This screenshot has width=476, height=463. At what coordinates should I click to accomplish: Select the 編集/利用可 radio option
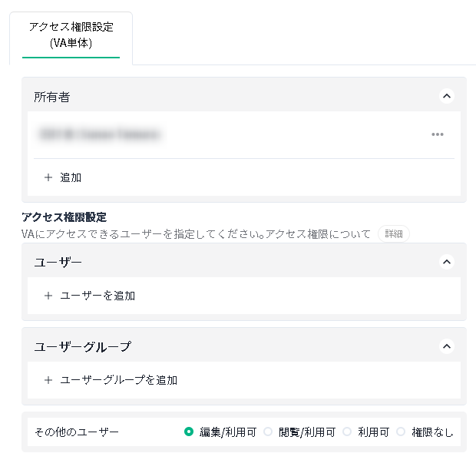point(189,432)
